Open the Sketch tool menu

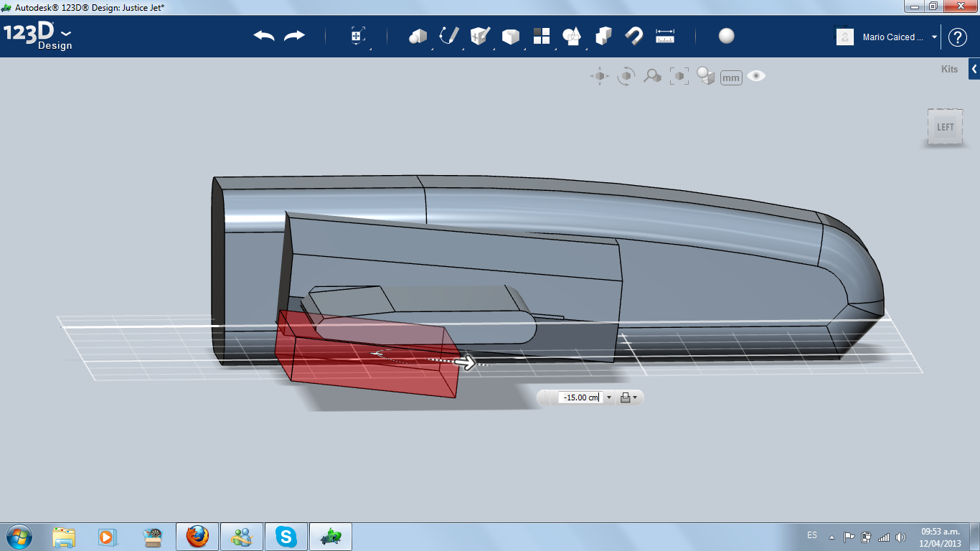point(448,36)
